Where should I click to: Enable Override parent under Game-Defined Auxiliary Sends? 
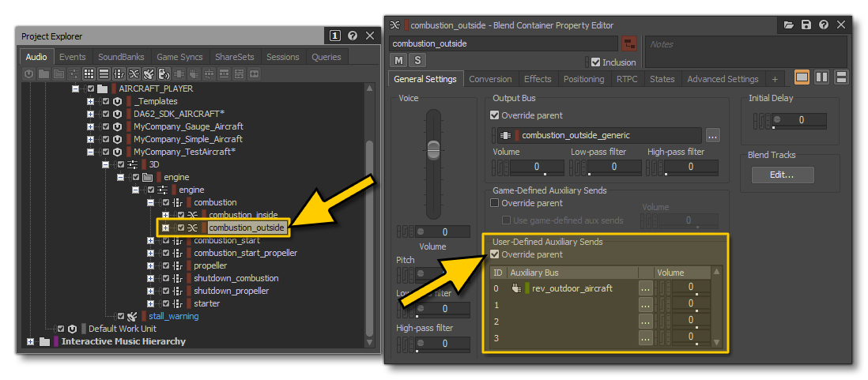click(495, 203)
